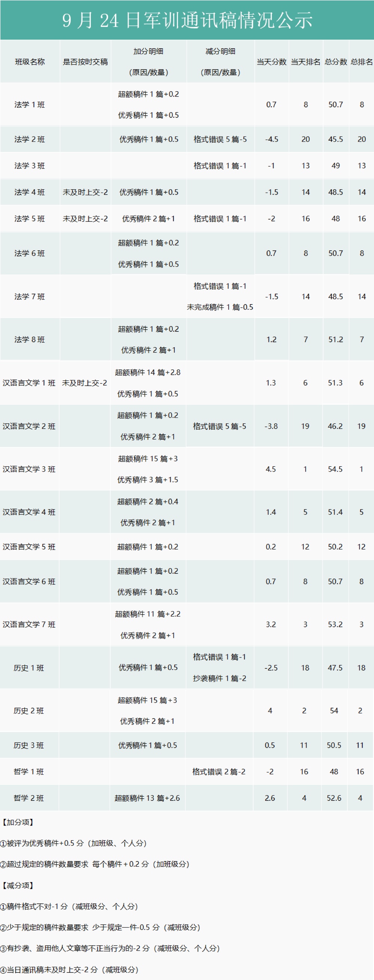
Task: Select the 抄袭稿件 1 篇-2 deduction entry
Action: (220, 678)
